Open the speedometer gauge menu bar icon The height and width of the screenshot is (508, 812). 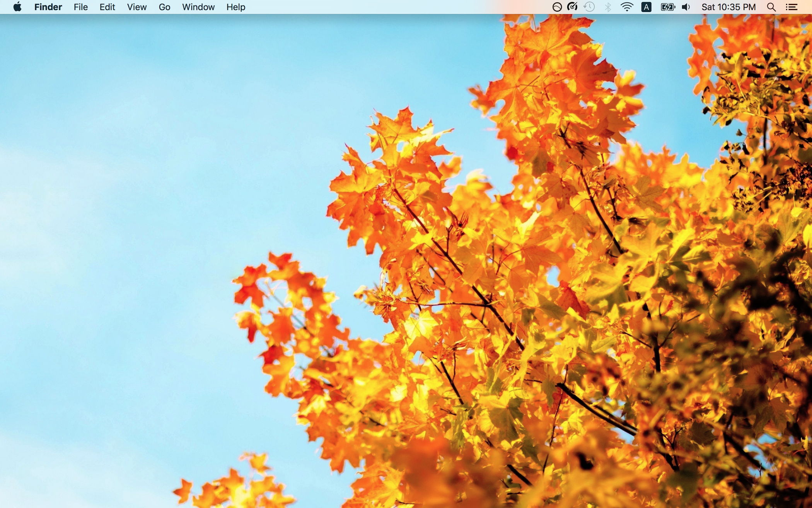click(x=572, y=7)
